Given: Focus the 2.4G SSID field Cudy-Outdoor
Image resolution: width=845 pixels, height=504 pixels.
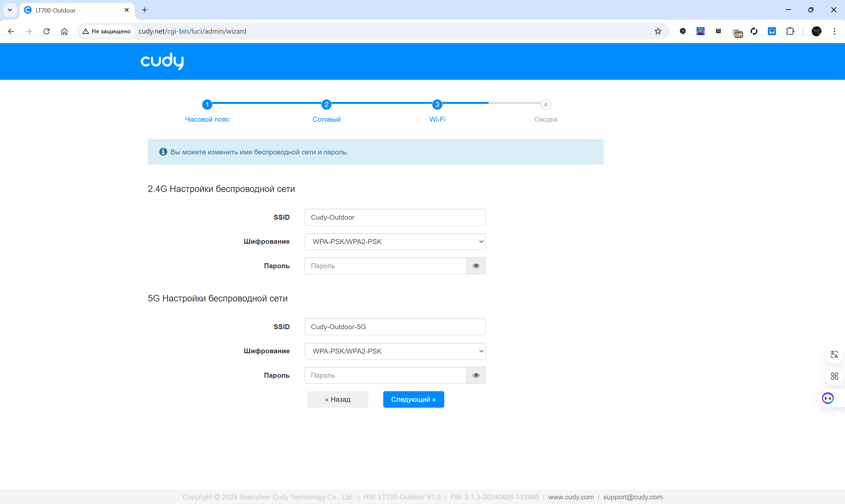Looking at the screenshot, I should tap(395, 217).
